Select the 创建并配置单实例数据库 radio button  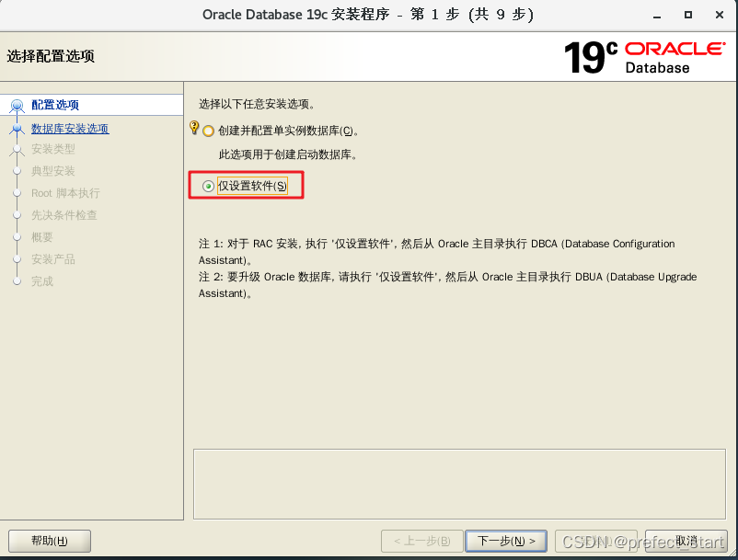tap(209, 131)
